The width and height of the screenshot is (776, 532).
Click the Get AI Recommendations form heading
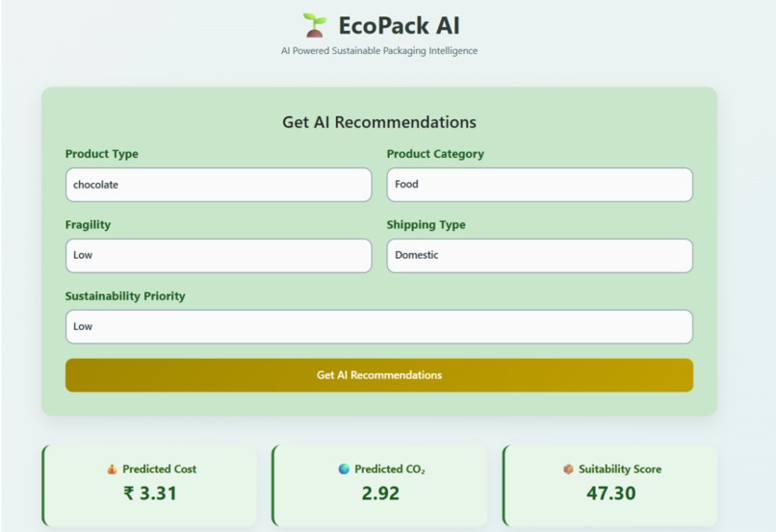(x=379, y=122)
